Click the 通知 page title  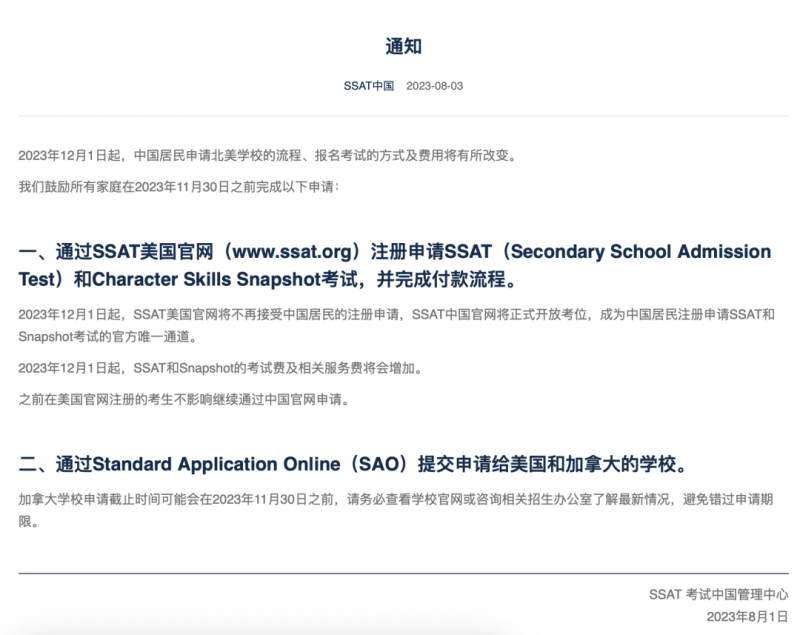(403, 46)
